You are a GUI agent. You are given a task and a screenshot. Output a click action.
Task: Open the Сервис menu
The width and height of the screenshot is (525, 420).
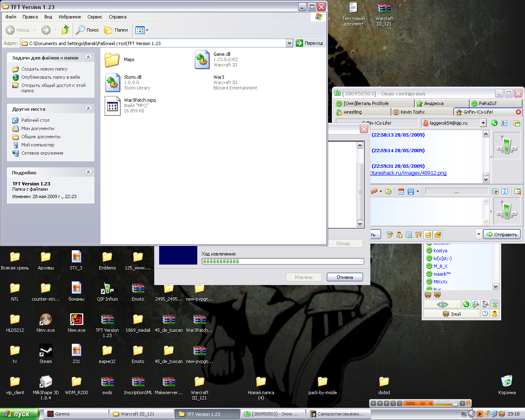95,17
